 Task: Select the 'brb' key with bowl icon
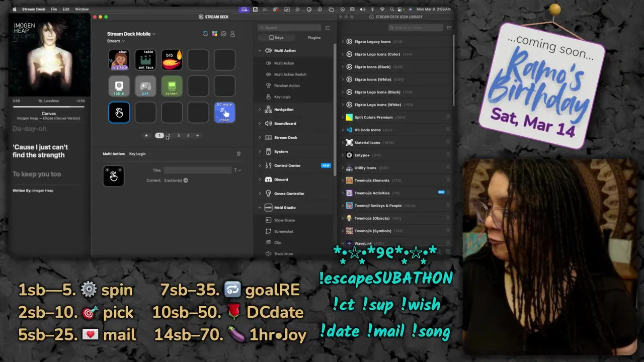pyautogui.click(x=172, y=60)
